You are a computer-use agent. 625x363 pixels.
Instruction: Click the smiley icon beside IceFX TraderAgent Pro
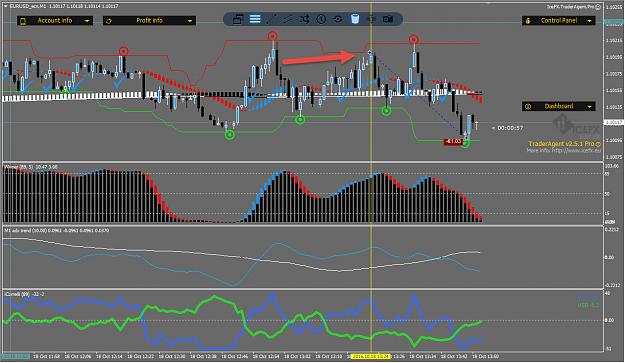[x=598, y=7]
